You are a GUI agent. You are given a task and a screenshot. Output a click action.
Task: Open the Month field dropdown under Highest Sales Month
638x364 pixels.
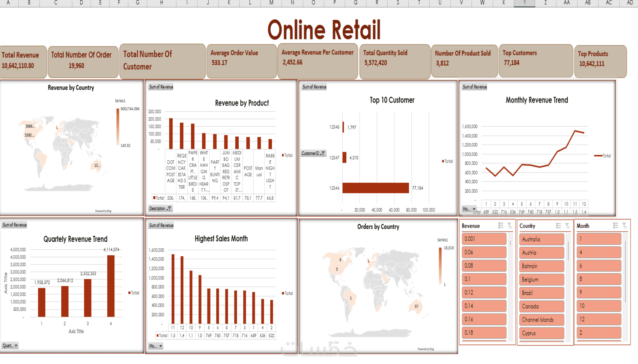click(x=156, y=346)
